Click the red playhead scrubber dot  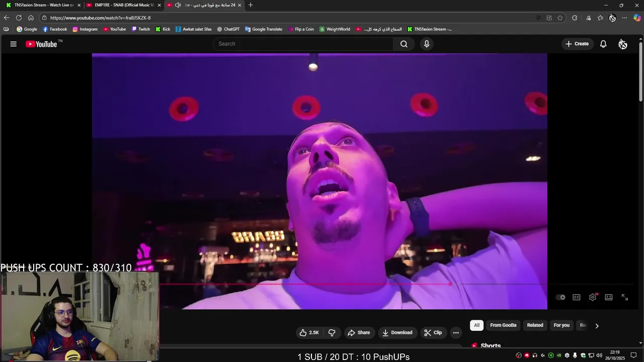coord(450,284)
